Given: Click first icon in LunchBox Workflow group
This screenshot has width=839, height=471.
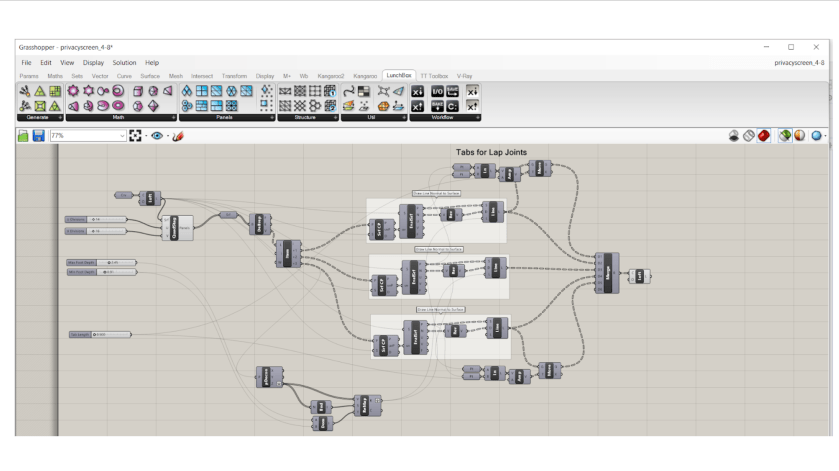Looking at the screenshot, I should point(417,91).
